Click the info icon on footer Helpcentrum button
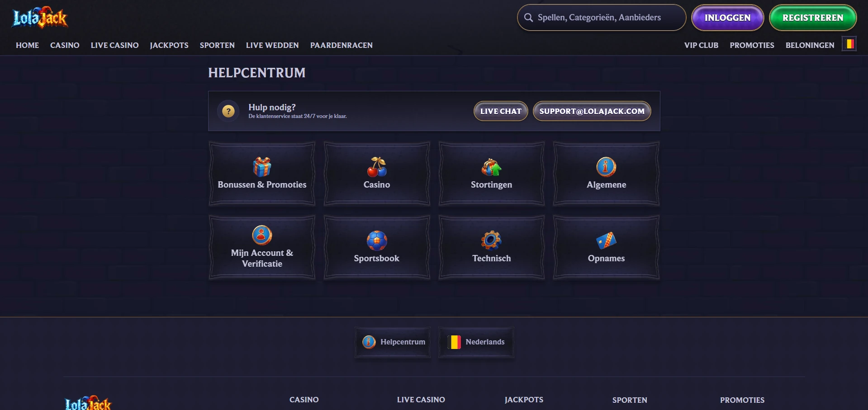This screenshot has height=410, width=868. (x=369, y=342)
